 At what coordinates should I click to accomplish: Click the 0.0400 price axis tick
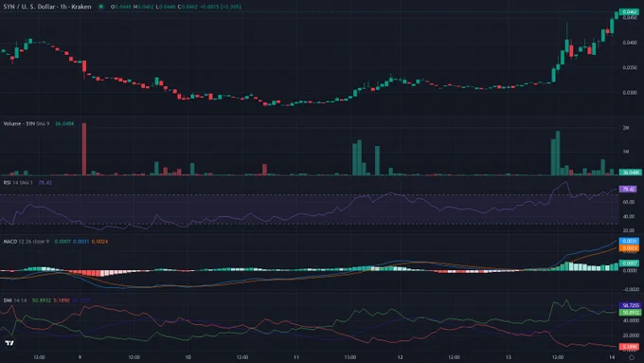click(630, 43)
